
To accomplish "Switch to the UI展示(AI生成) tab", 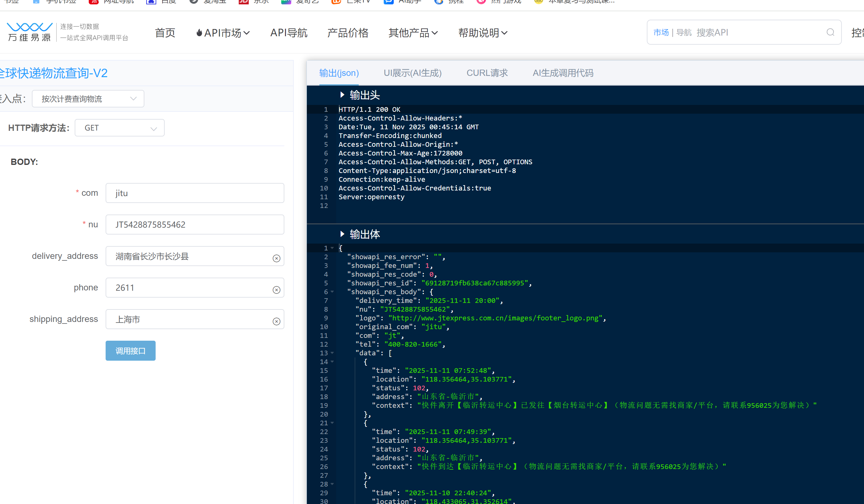I will 412,73.
